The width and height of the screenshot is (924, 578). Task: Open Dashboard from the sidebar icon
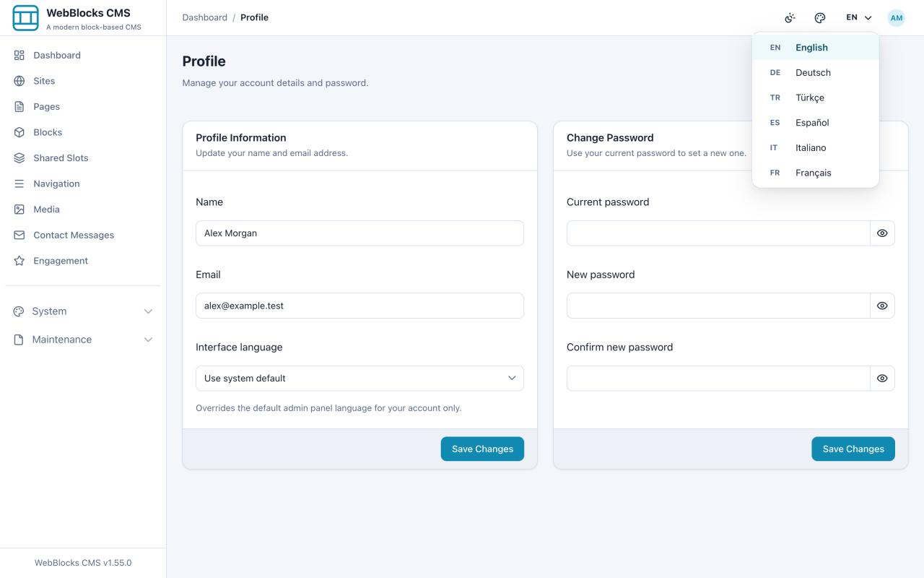(19, 55)
